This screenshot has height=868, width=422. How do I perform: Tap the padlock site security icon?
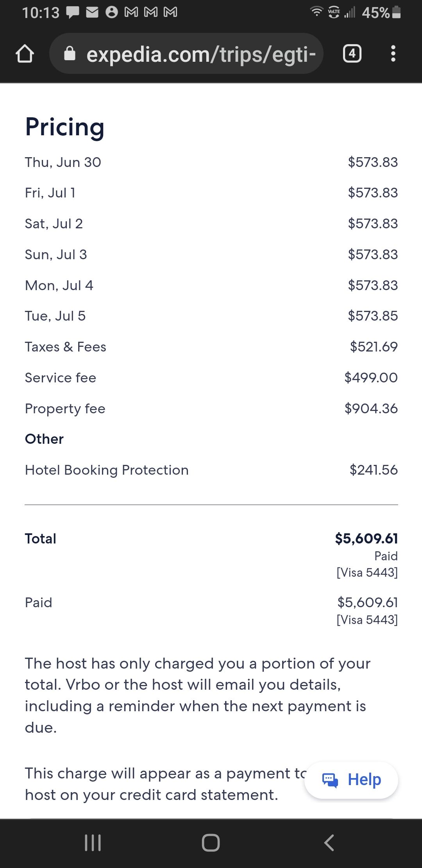click(70, 54)
